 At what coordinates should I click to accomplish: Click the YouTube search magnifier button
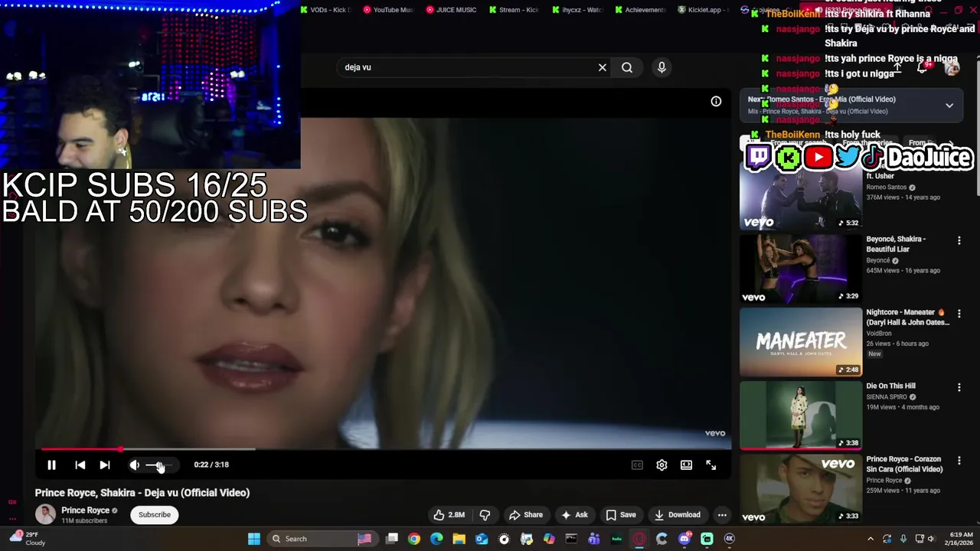pyautogui.click(x=627, y=67)
